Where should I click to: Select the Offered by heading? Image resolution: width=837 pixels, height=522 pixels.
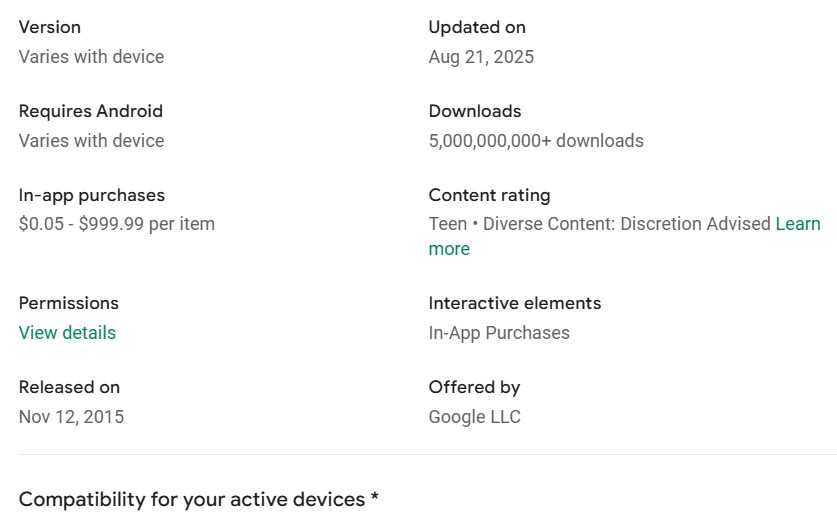pyautogui.click(x=474, y=387)
